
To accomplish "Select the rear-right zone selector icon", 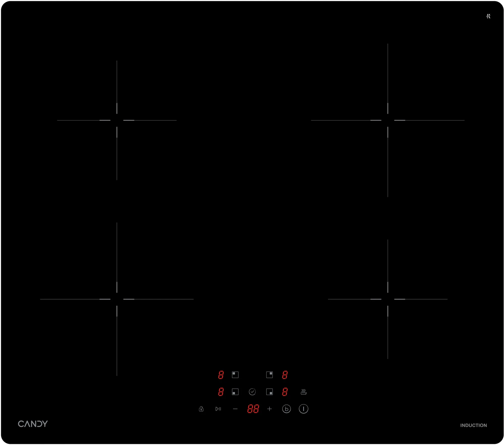I will tap(269, 374).
